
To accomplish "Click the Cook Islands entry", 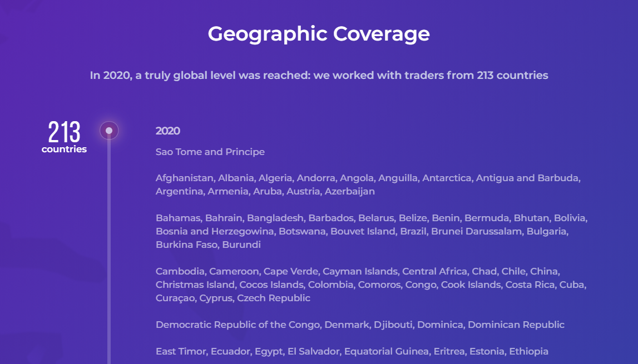I will (471, 285).
